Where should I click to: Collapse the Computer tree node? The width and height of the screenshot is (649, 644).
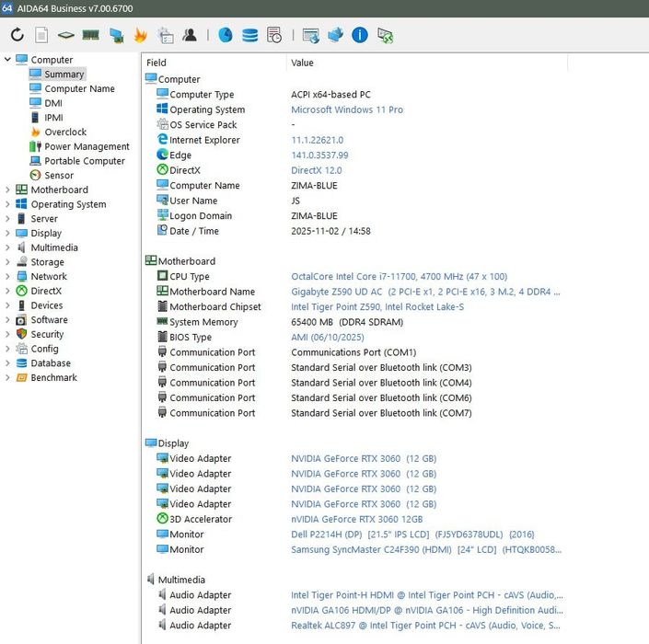7,59
